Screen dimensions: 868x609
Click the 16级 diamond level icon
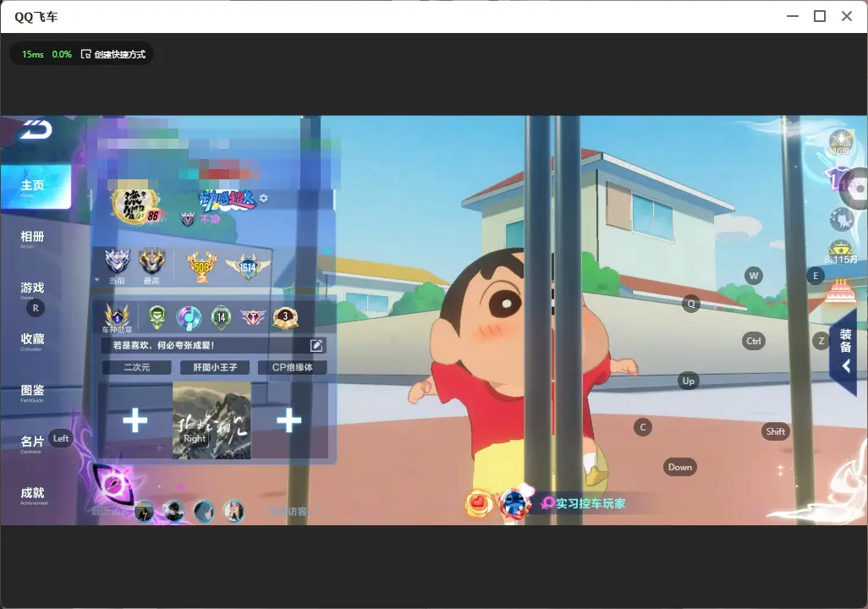[x=842, y=143]
